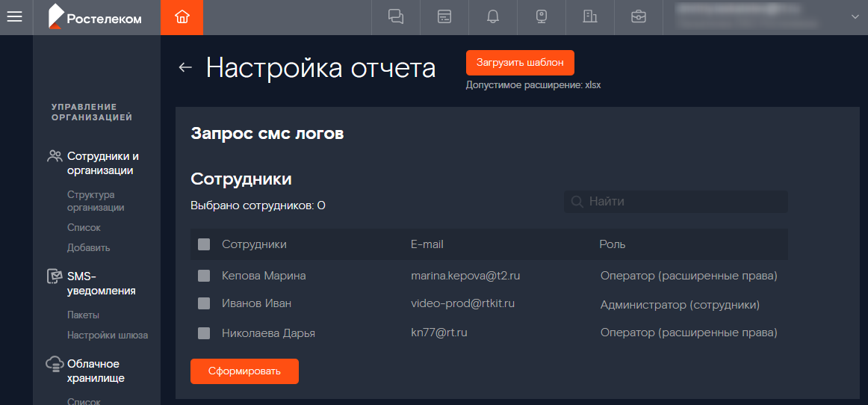Open SMS-уведомления sidebar section

pyautogui.click(x=102, y=283)
